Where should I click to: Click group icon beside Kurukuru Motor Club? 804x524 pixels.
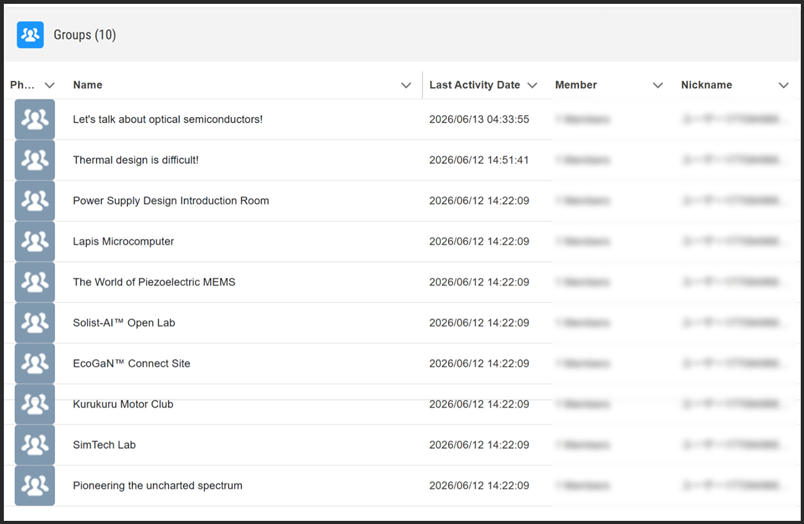click(x=35, y=404)
